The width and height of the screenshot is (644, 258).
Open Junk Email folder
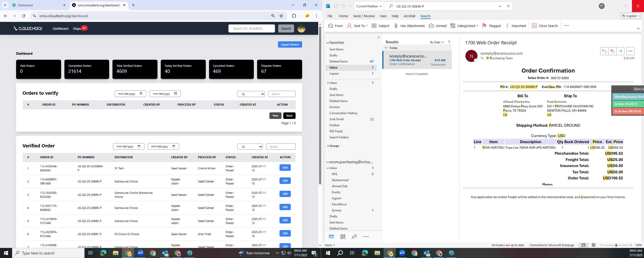pos(351,119)
